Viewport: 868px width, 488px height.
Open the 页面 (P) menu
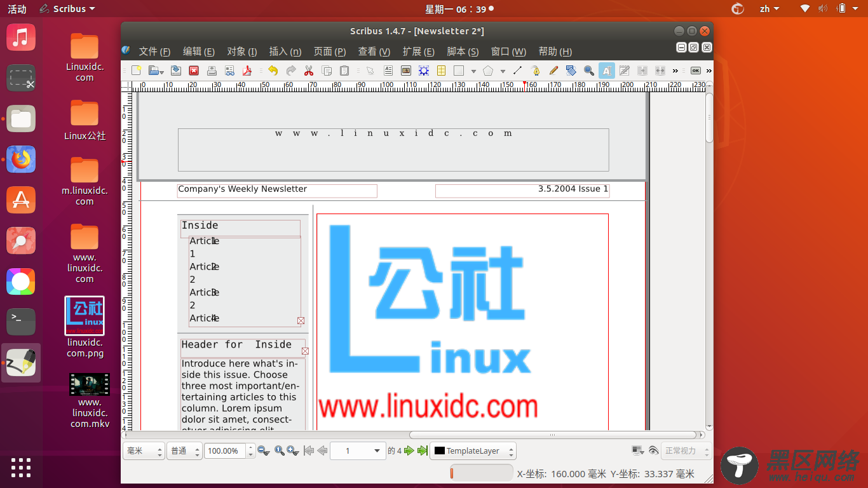tap(330, 51)
